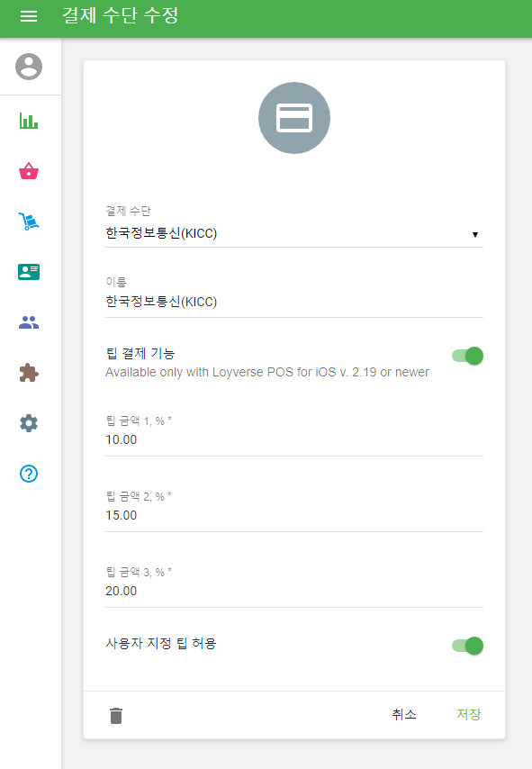Open the items section via shopping bag icon
The width and height of the screenshot is (532, 769).
tap(29, 171)
